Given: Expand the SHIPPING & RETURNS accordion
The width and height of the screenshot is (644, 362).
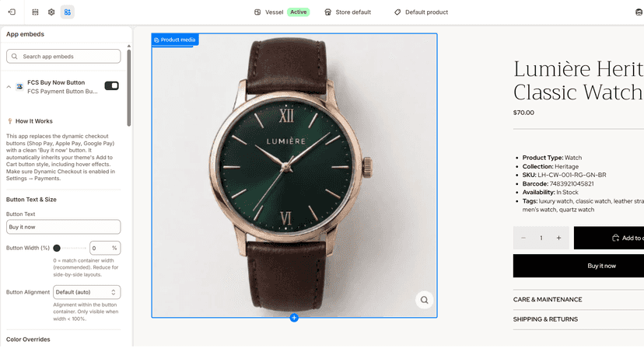Looking at the screenshot, I should pos(579,319).
